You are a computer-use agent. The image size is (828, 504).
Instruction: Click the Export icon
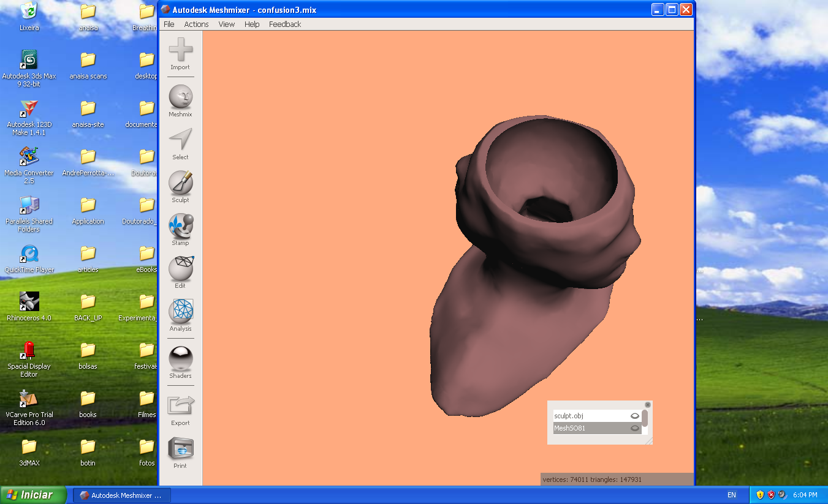point(180,410)
